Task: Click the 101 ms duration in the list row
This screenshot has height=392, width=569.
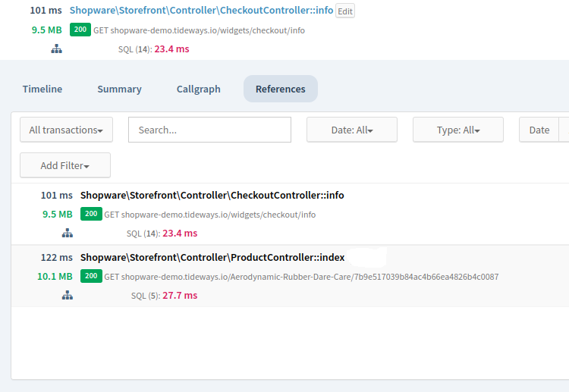Action: click(x=57, y=195)
